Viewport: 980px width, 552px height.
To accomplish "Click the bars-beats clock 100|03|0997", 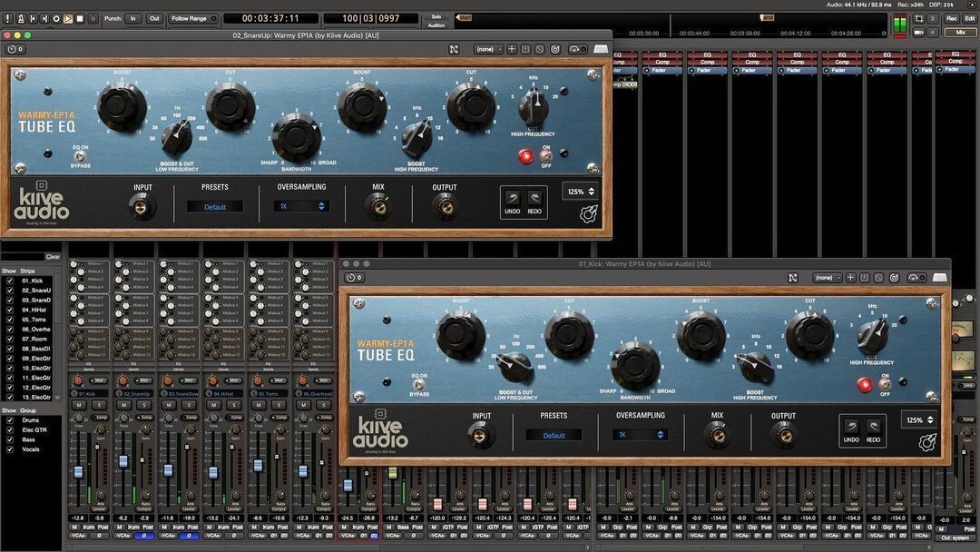I will click(x=370, y=19).
